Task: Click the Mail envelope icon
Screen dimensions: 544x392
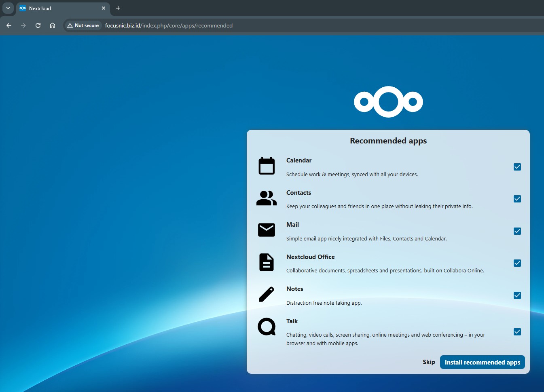Action: [x=267, y=230]
